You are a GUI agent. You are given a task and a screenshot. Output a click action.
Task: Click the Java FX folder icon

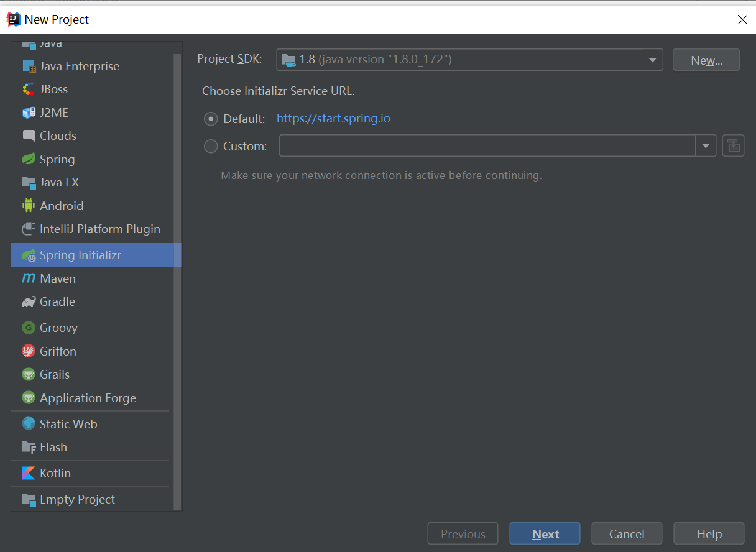coord(29,182)
